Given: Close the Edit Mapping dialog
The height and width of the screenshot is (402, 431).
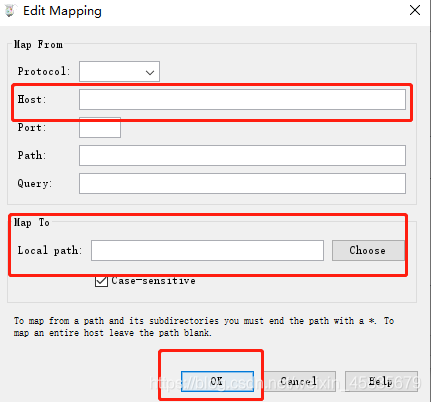Looking at the screenshot, I should (x=415, y=10).
